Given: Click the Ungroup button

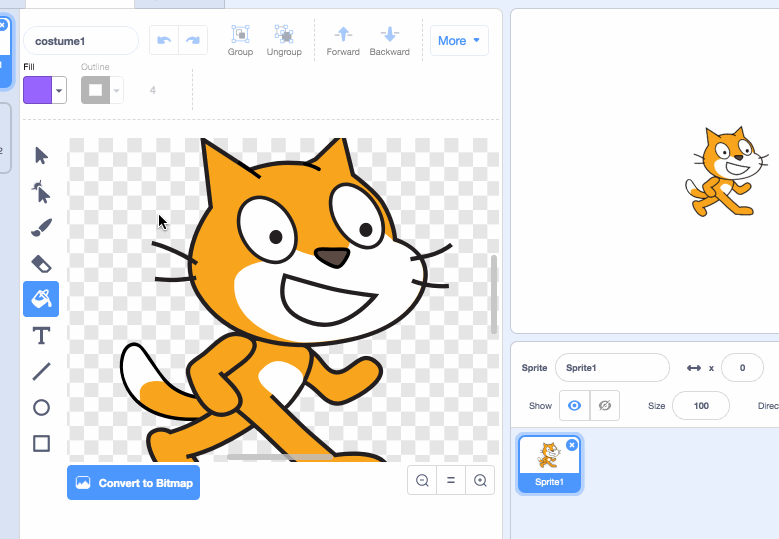Looking at the screenshot, I should click(284, 41).
